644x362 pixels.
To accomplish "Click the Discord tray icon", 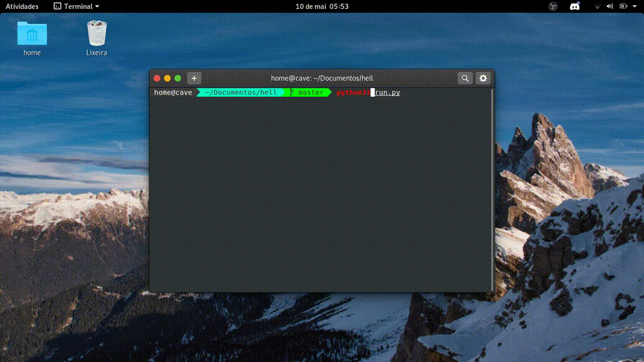I will 574,6.
